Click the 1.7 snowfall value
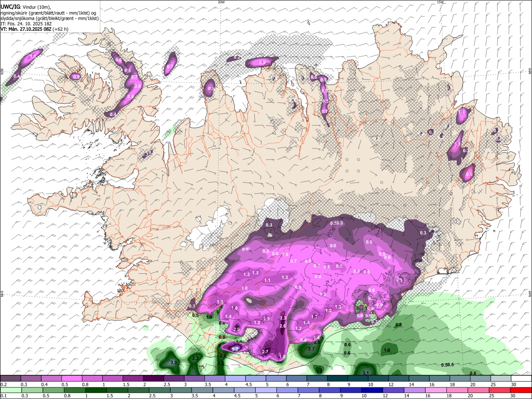The image size is (532, 399). pos(314,317)
